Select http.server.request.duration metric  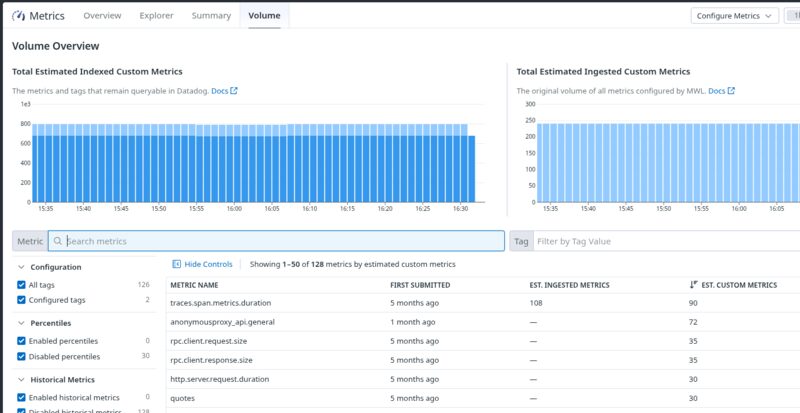[483, 379]
